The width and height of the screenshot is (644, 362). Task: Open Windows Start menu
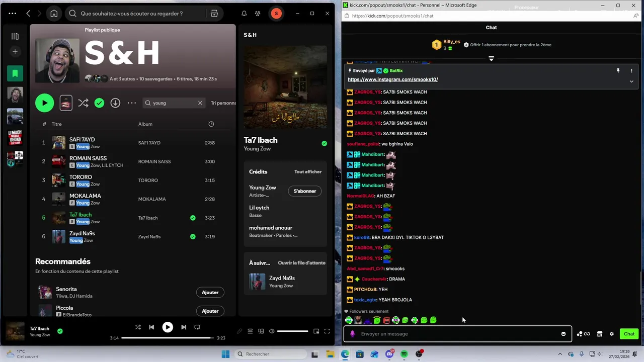(x=225, y=354)
